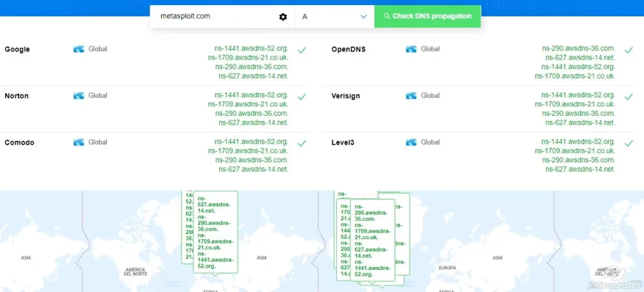
Task: Click the globe flag icon in Comodo row
Action: coord(79,142)
